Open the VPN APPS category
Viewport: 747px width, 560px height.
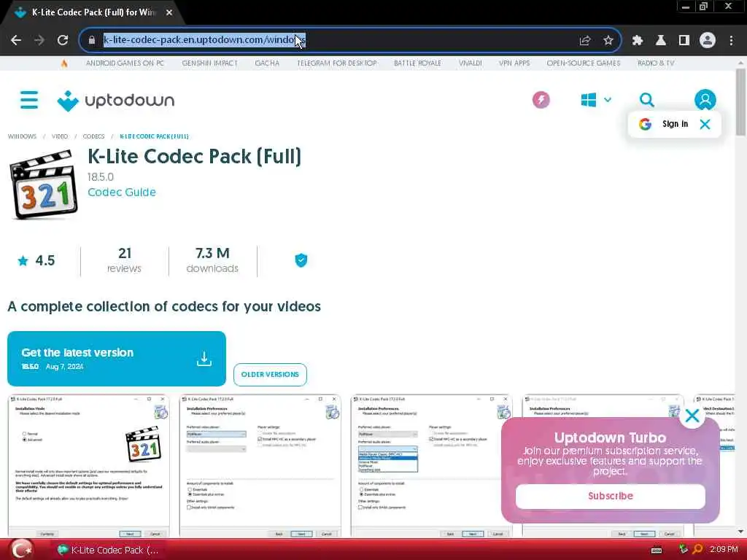[514, 63]
